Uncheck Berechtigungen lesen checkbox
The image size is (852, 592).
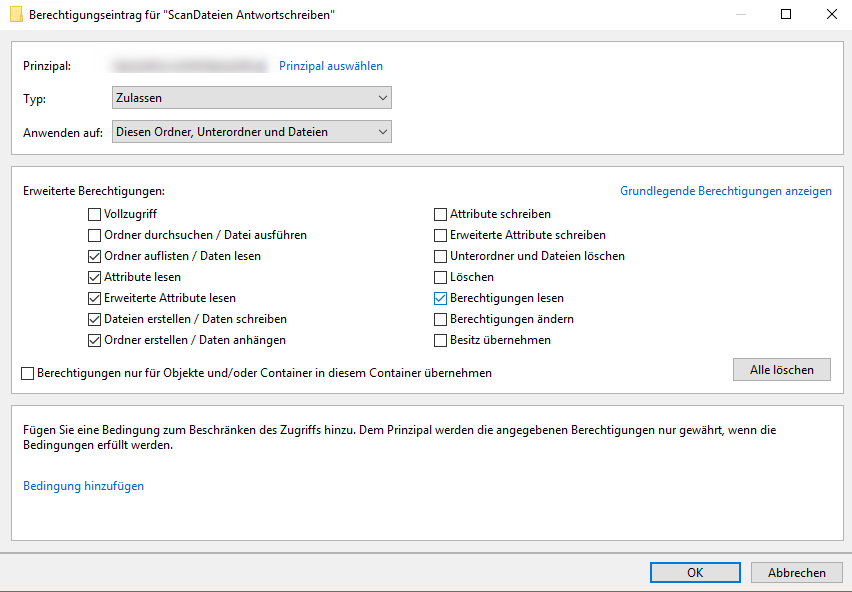441,298
